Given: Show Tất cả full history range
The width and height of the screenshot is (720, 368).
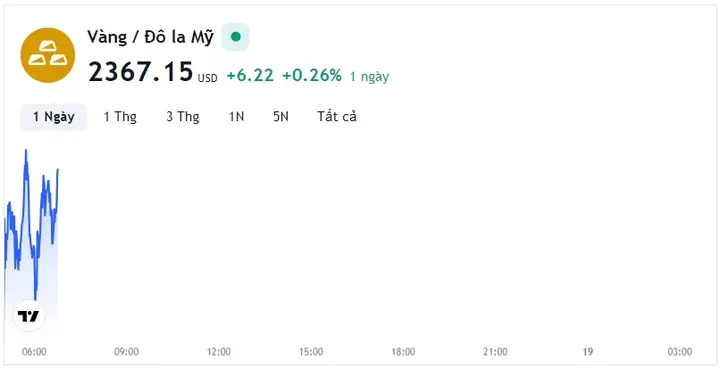Looking at the screenshot, I should coord(337,117).
